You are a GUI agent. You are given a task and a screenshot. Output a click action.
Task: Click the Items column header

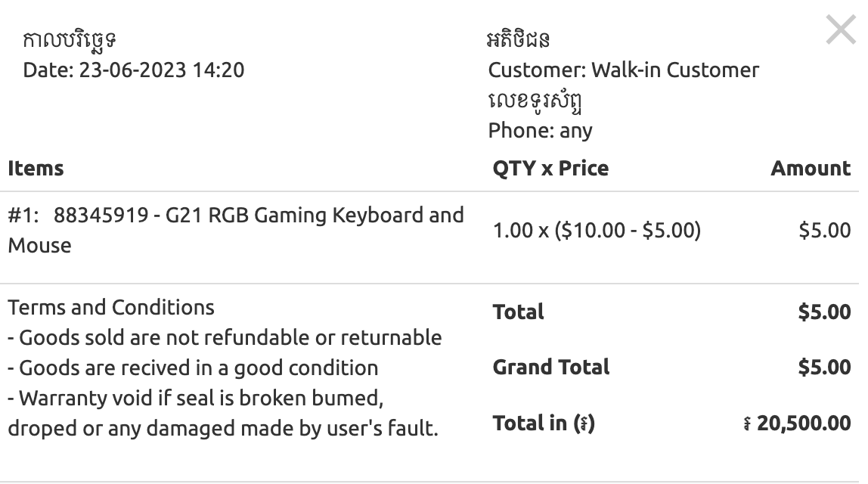pyautogui.click(x=36, y=169)
